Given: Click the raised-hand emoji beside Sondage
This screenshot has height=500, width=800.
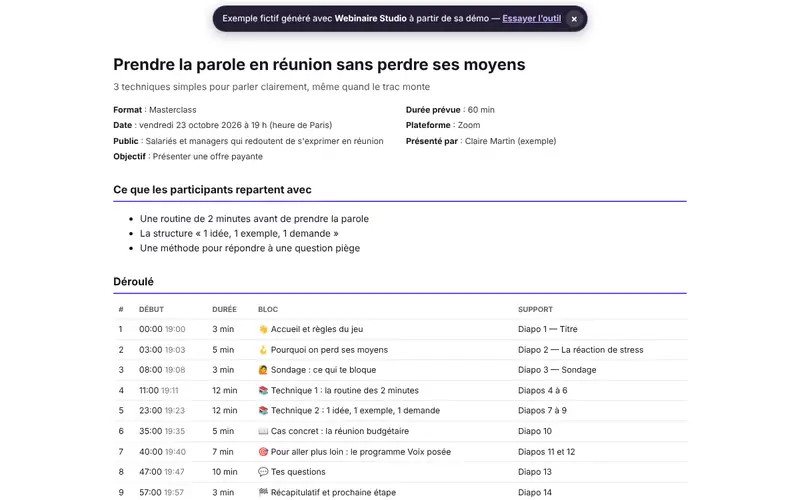Looking at the screenshot, I should click(x=263, y=370).
